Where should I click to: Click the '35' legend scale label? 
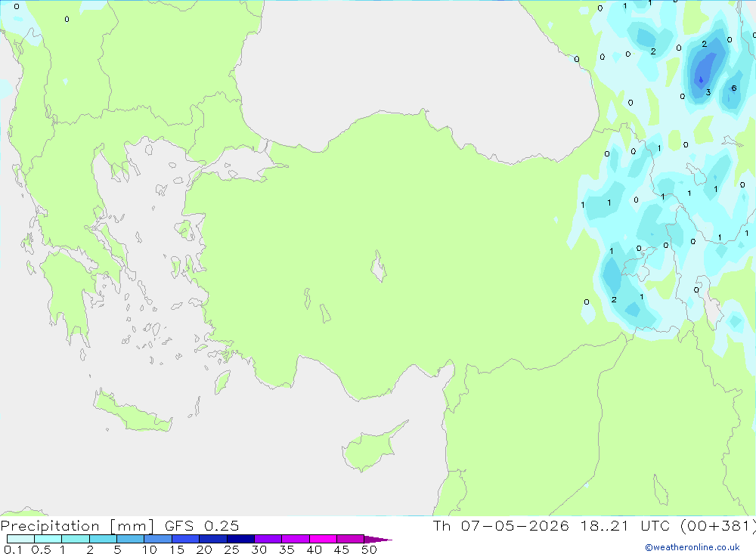pos(287,549)
